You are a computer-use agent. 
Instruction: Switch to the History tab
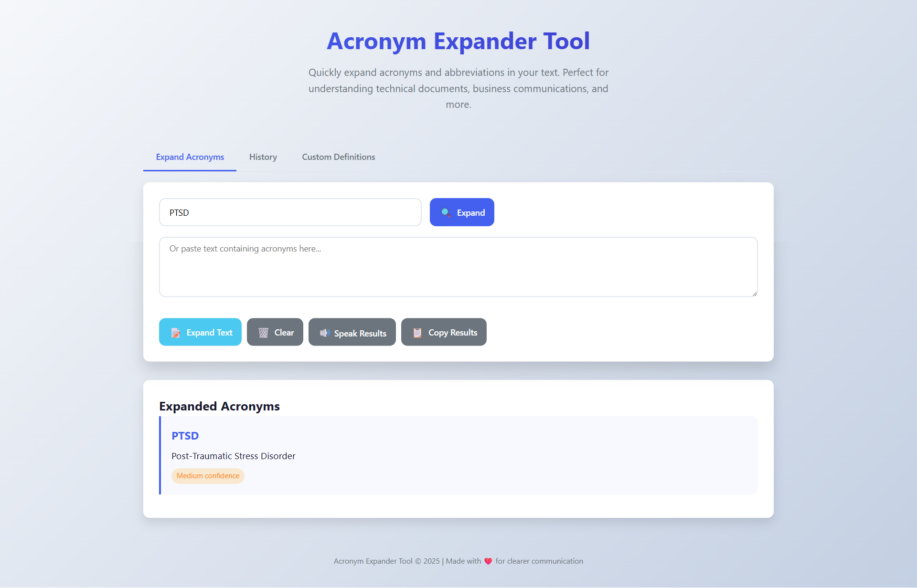[263, 157]
